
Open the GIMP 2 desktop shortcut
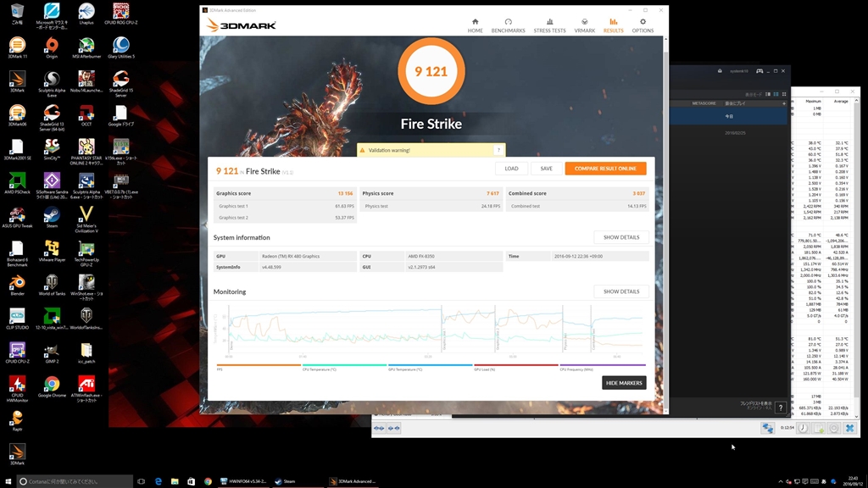[52, 352]
